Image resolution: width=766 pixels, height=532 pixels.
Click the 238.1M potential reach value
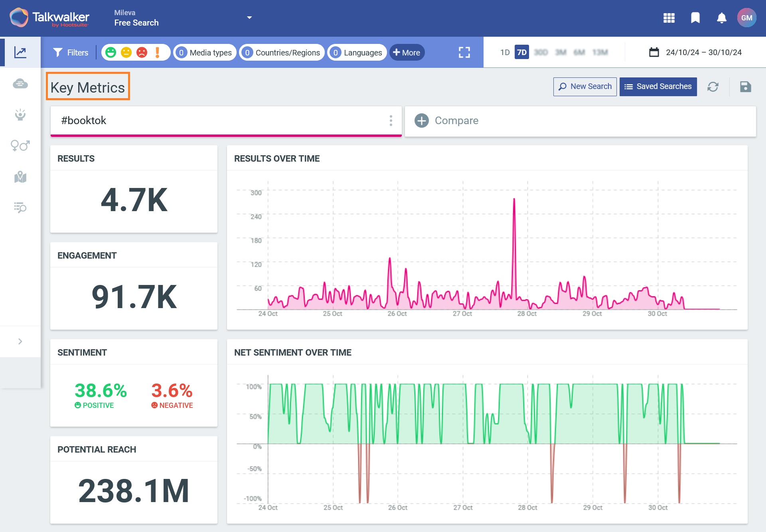(x=134, y=491)
